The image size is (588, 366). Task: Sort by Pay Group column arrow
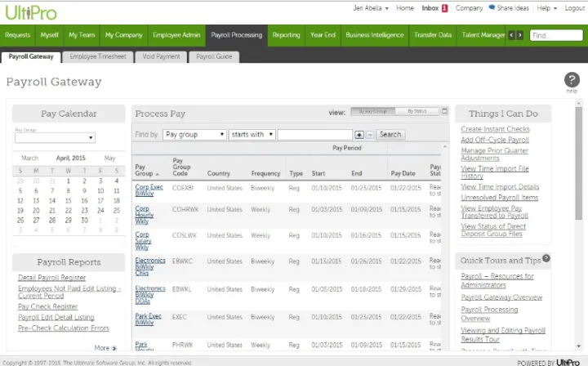pyautogui.click(x=157, y=174)
